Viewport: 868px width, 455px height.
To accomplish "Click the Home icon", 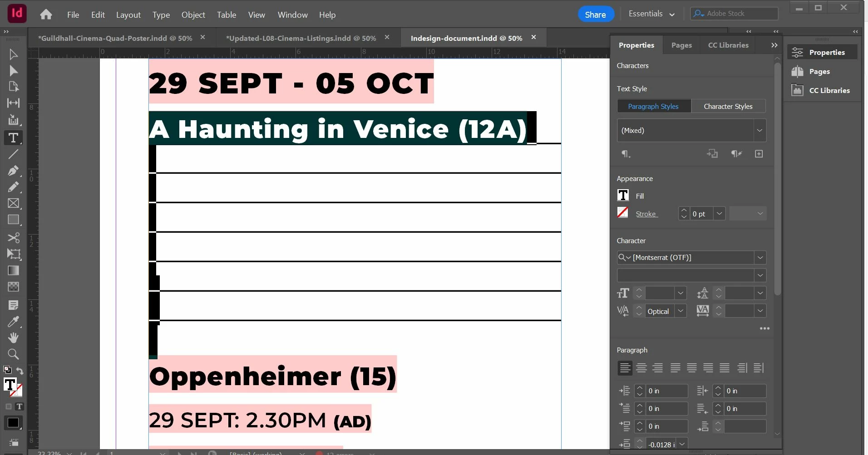I will 46,15.
